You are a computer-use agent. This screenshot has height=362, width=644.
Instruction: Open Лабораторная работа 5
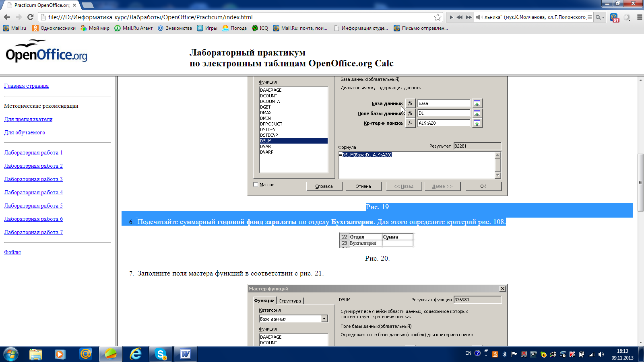(33, 206)
